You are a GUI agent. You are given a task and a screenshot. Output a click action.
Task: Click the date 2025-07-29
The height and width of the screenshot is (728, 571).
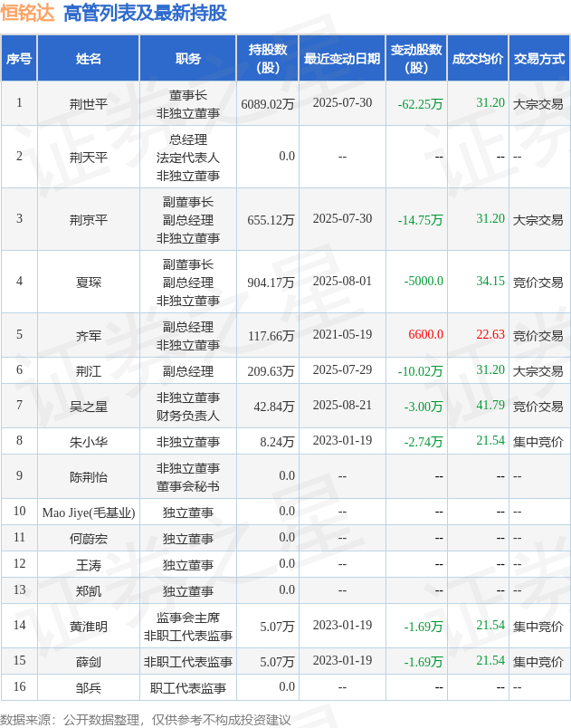[342, 369]
